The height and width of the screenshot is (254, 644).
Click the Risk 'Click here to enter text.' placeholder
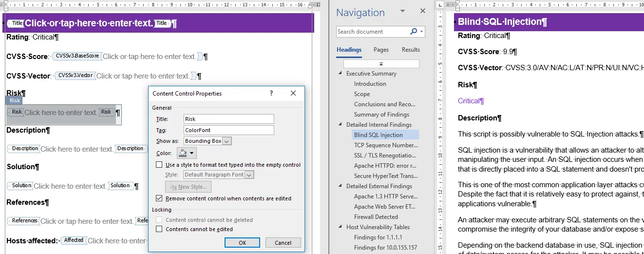(61, 112)
